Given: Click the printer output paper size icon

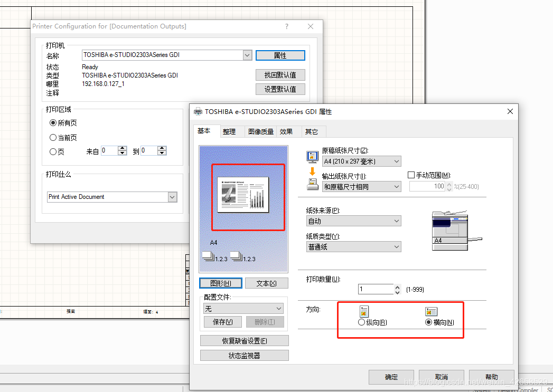Looking at the screenshot, I should [313, 184].
